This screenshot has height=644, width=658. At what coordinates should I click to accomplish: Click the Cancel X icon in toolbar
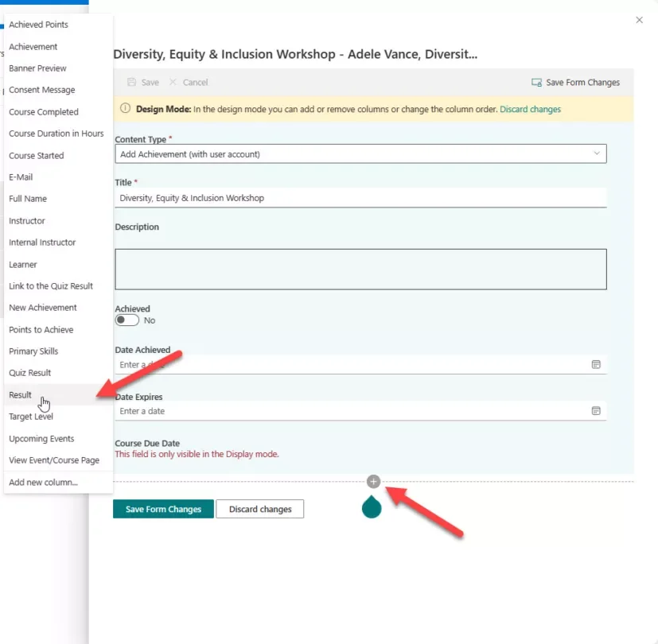point(173,83)
